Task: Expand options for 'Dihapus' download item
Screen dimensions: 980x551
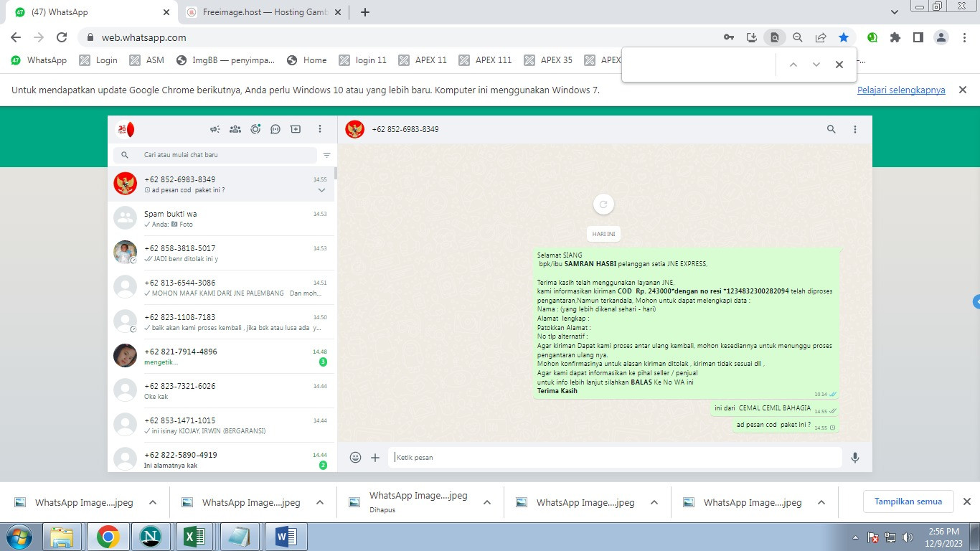Action: pos(487,503)
